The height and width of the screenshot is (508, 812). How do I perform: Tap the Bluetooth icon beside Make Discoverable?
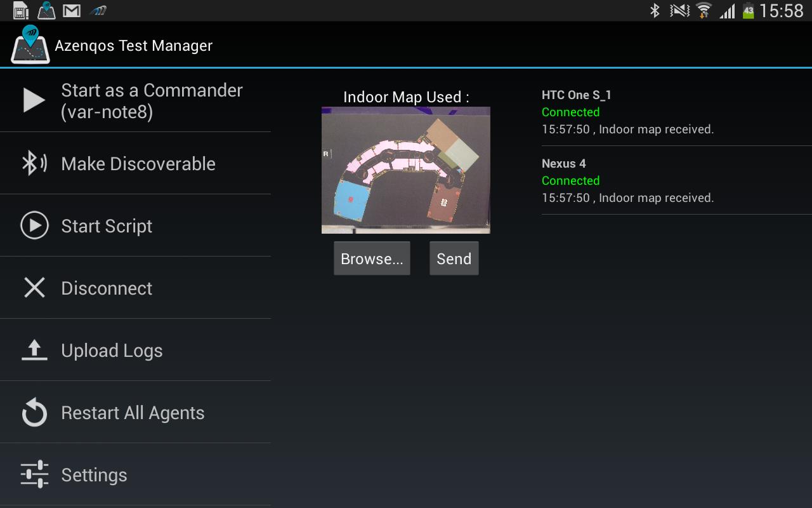[34, 163]
